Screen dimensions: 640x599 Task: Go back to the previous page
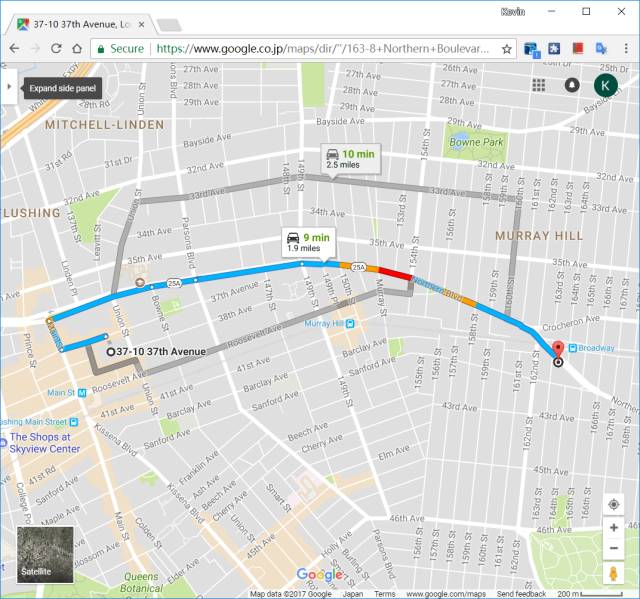[14, 49]
